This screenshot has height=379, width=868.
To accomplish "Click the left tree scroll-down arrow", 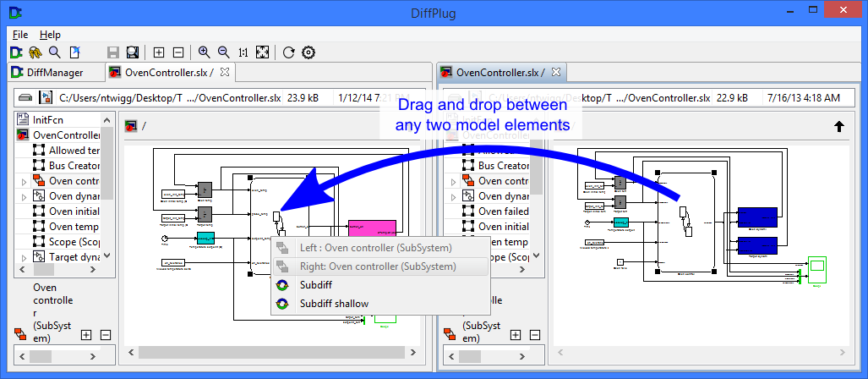I will tap(107, 256).
